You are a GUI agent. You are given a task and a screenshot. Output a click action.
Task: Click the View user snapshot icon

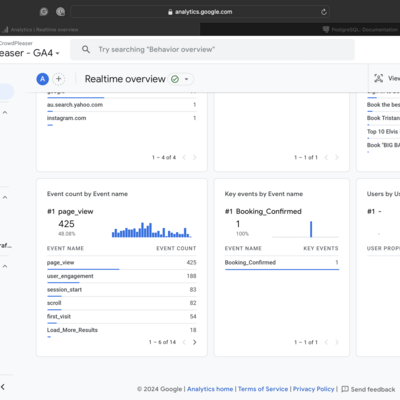pos(378,78)
